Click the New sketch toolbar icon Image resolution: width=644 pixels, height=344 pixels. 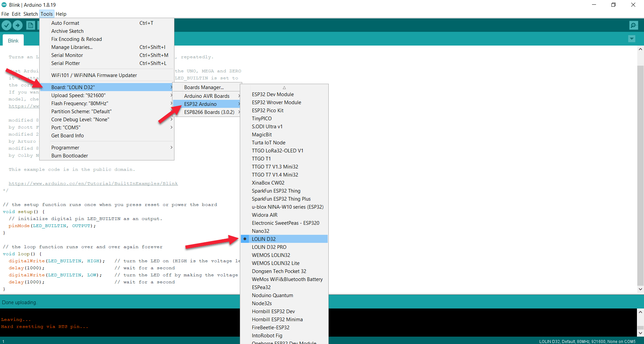point(31,25)
